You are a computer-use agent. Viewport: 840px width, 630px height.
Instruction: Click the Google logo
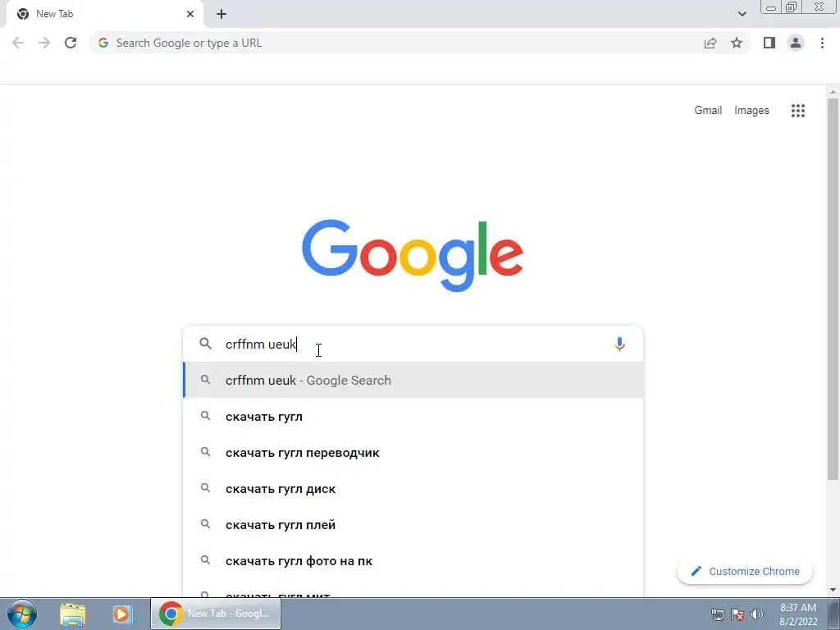click(413, 256)
